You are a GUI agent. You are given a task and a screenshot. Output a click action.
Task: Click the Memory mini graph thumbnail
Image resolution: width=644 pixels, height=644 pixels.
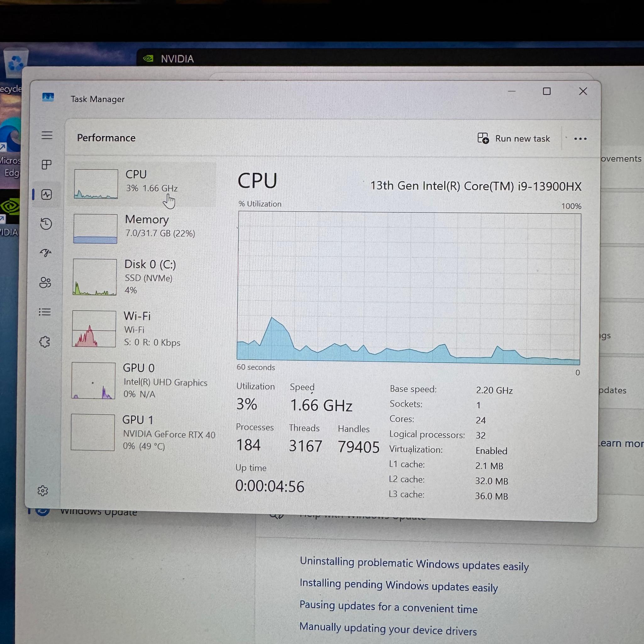point(95,229)
